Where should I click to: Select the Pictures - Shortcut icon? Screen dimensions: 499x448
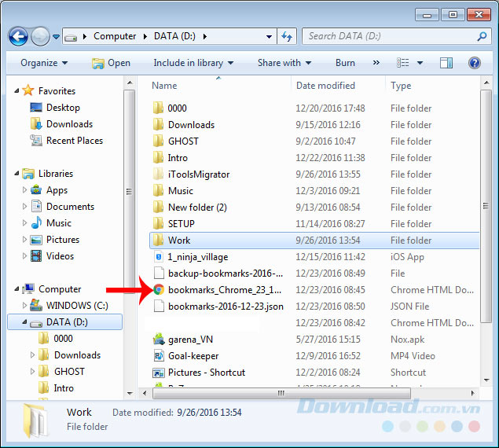[x=159, y=373]
